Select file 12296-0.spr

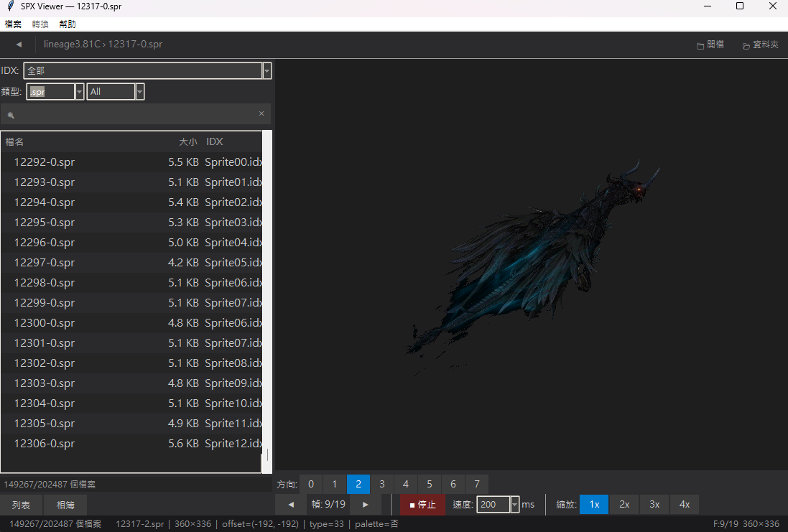(131, 243)
